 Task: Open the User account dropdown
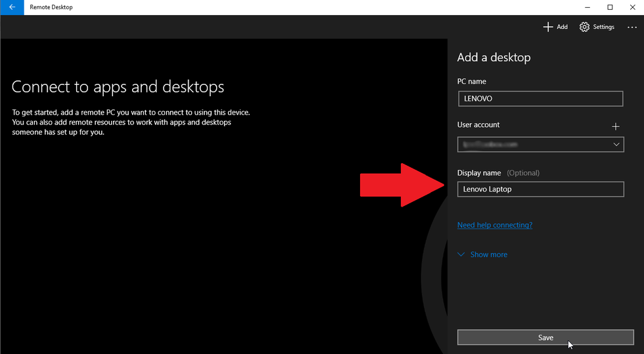point(540,144)
